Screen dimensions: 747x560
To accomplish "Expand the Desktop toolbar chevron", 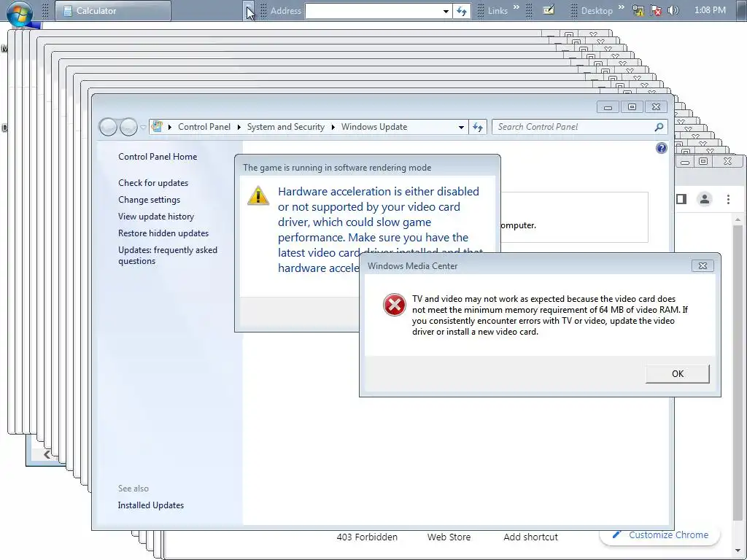I will tap(621, 7).
